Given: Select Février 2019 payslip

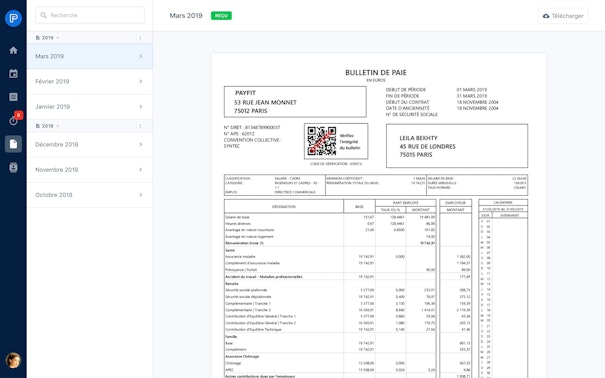Looking at the screenshot, I should coord(90,81).
